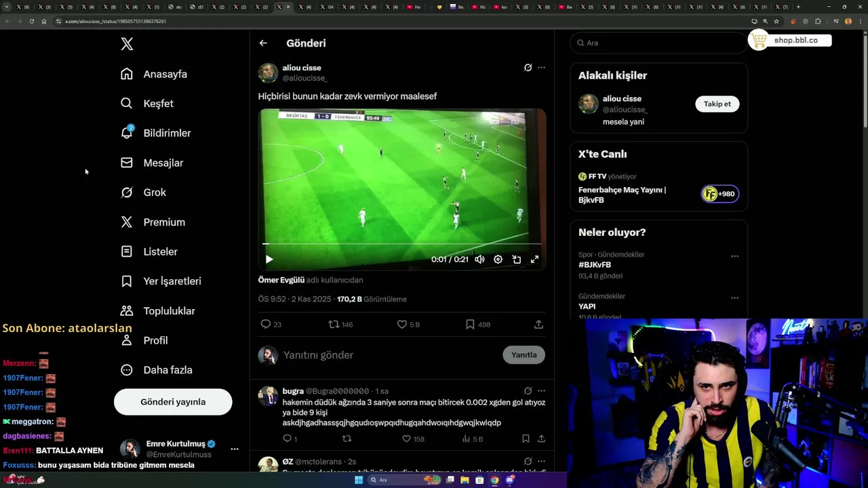Share the main post
The width and height of the screenshot is (868, 488).
pyautogui.click(x=538, y=325)
